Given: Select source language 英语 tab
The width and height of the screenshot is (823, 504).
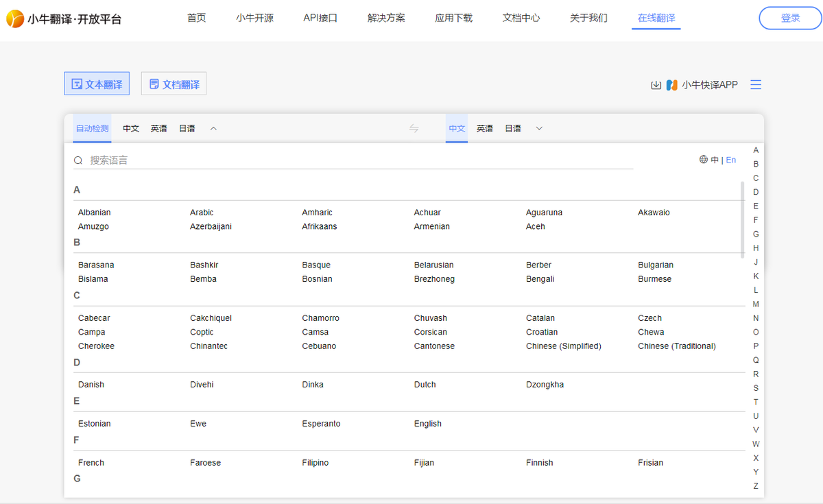Looking at the screenshot, I should click(x=159, y=128).
